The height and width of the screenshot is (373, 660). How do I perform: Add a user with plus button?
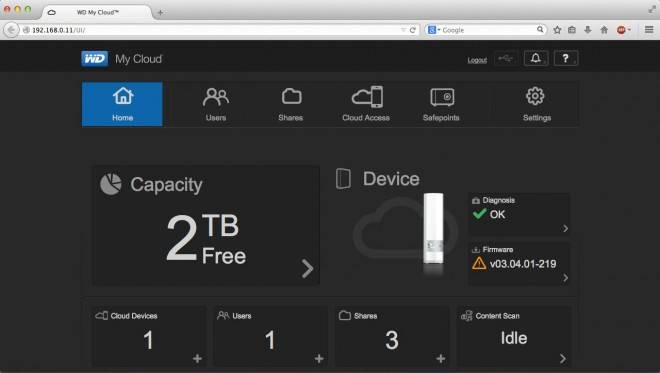pyautogui.click(x=319, y=359)
